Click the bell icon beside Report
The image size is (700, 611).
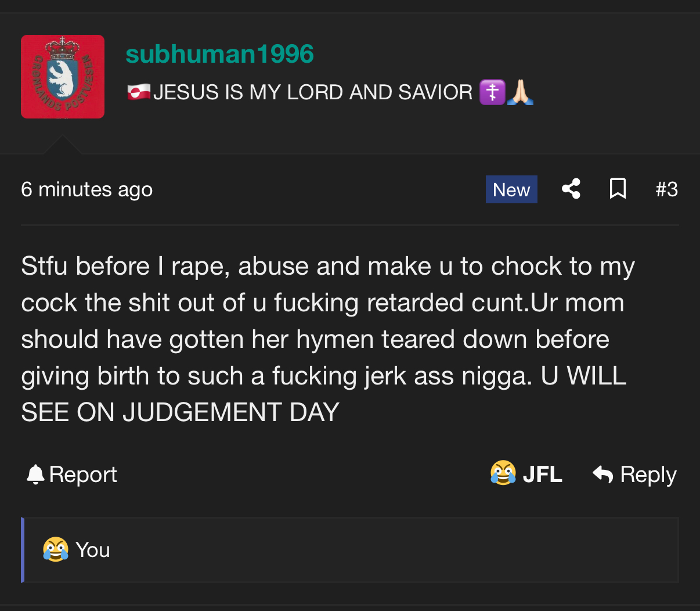point(35,475)
